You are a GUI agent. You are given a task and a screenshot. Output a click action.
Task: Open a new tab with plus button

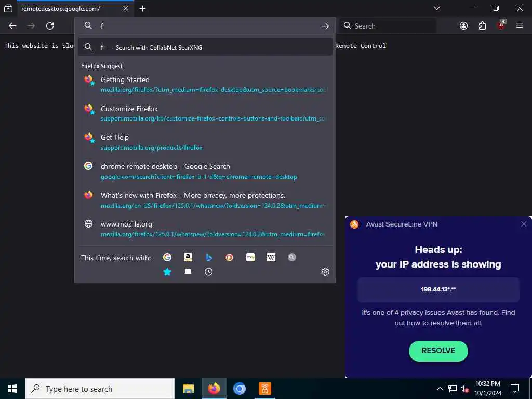coord(143,9)
